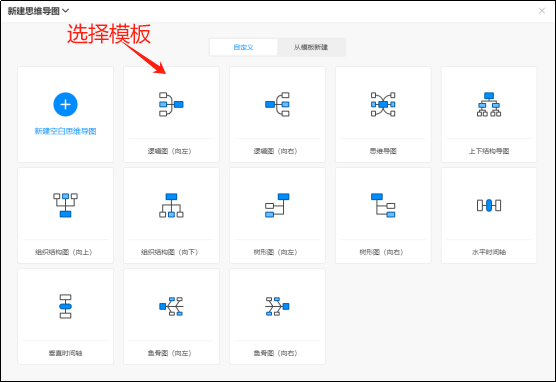Click the 水平时间轴 label text
This screenshot has width=556, height=382.
489,252
